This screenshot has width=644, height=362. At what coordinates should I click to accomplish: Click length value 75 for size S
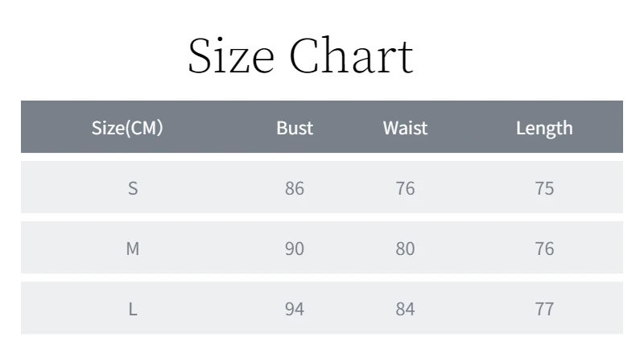[544, 188]
